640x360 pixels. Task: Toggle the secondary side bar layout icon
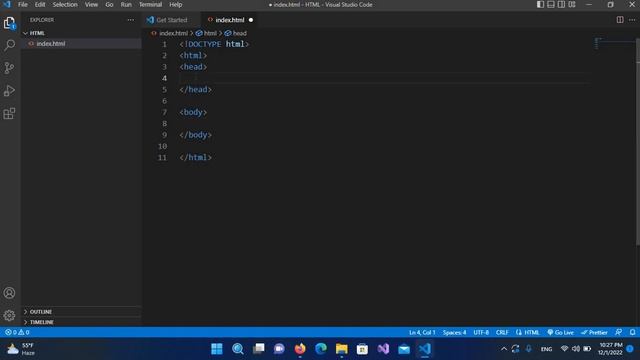561,4
